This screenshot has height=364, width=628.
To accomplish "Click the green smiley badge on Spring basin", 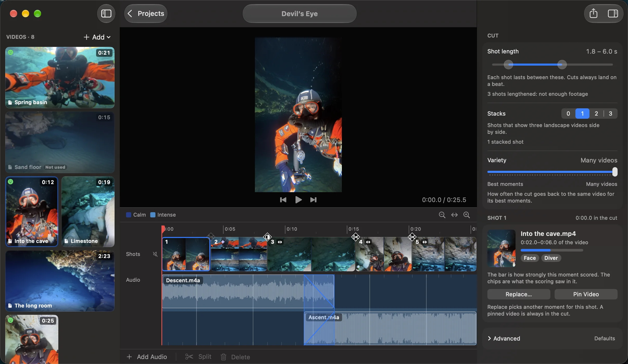I will (x=10, y=52).
